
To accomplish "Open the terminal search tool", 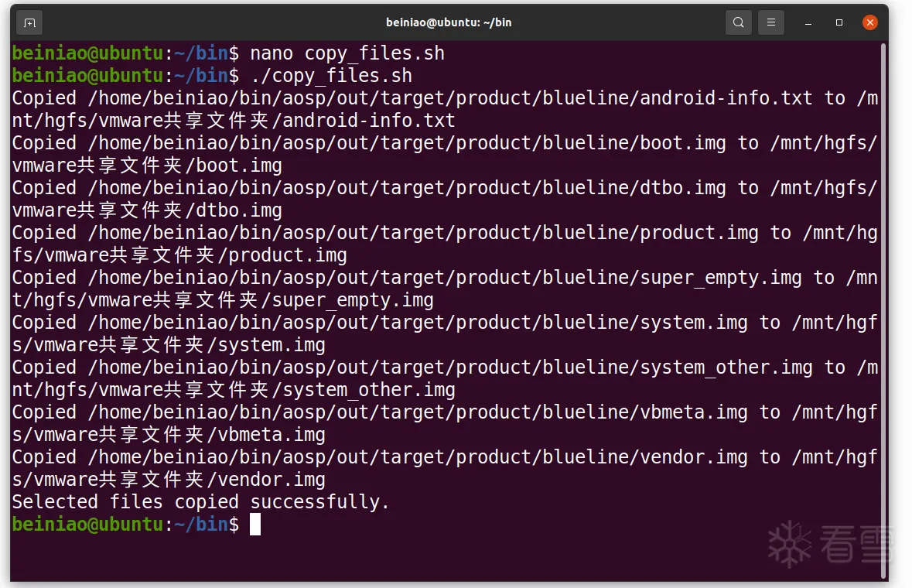I will coord(739,22).
